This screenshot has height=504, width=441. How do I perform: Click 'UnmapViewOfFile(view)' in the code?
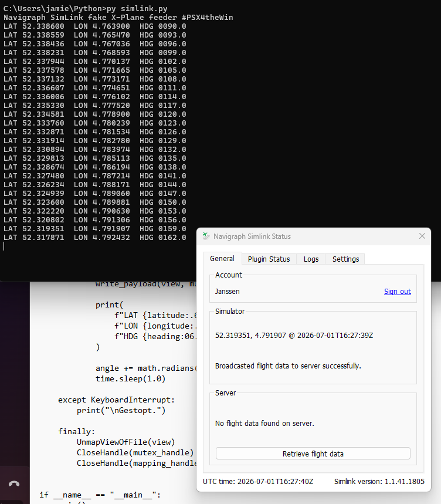click(125, 442)
